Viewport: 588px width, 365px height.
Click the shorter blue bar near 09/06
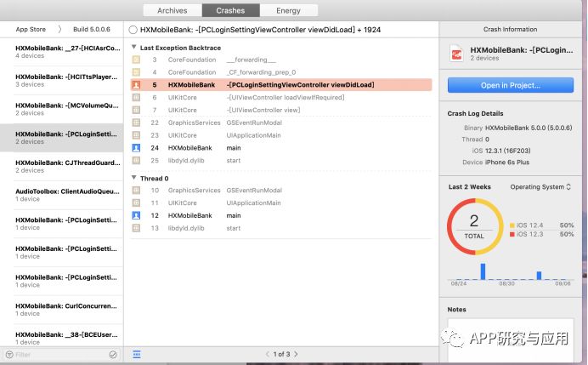(539, 276)
